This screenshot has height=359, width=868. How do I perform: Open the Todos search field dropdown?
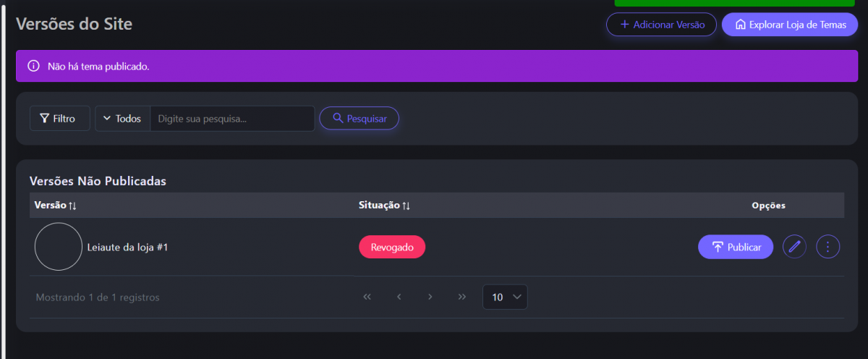pos(122,119)
